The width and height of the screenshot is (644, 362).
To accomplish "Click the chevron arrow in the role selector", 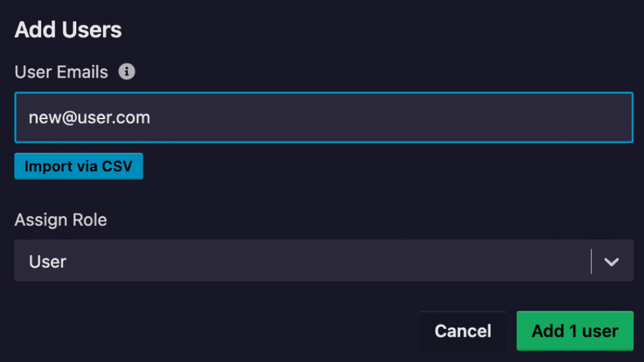I will (x=611, y=262).
